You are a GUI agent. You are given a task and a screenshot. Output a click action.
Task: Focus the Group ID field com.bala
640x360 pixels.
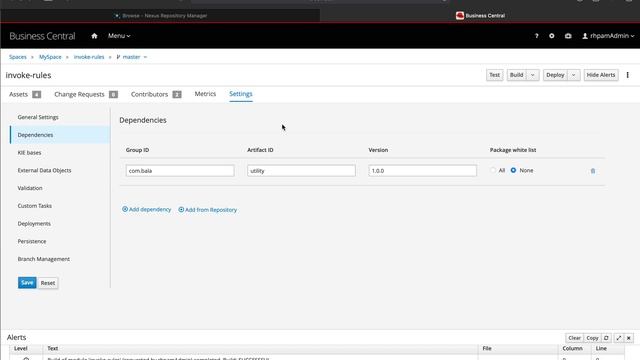click(x=180, y=171)
